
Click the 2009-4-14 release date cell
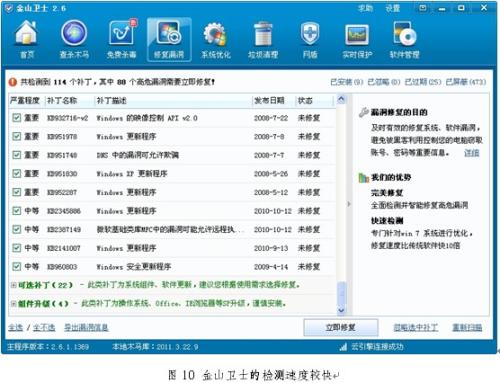click(271, 267)
